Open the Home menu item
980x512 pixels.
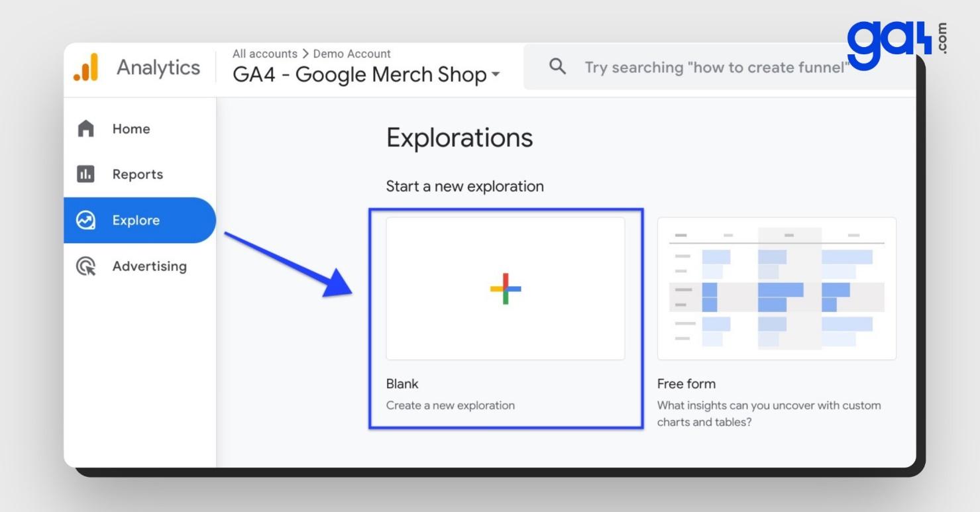tap(140, 128)
